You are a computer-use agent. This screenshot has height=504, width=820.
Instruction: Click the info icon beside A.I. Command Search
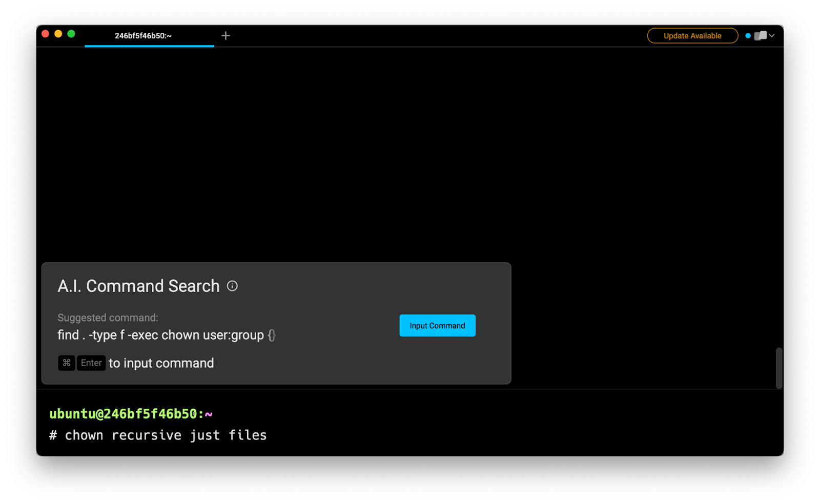[x=232, y=286]
